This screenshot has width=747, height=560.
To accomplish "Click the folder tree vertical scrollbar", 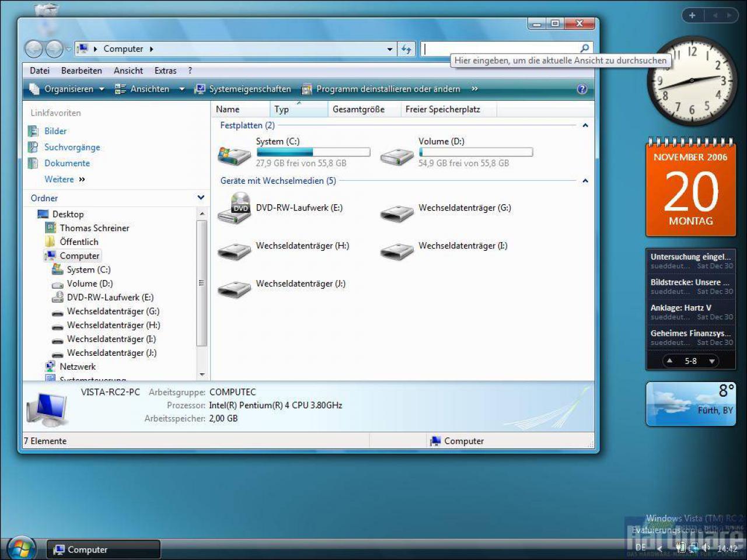I will pyautogui.click(x=202, y=283).
